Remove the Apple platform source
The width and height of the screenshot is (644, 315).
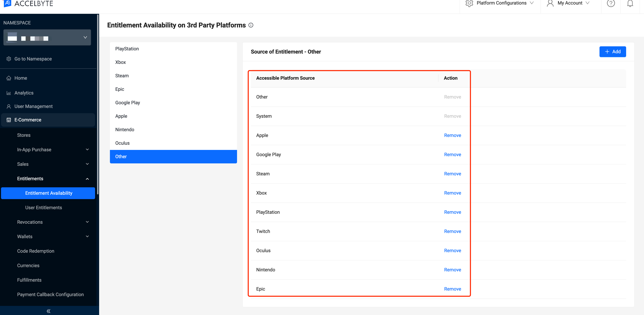click(x=452, y=135)
